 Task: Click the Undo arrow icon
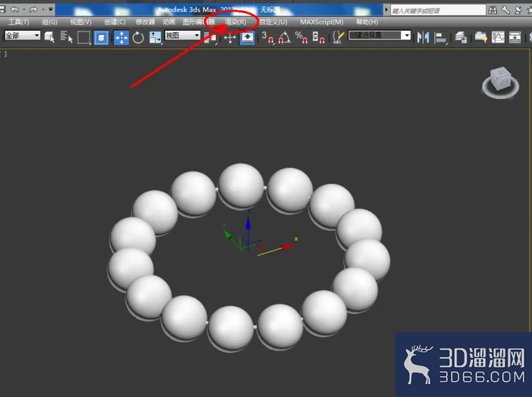click(x=14, y=9)
